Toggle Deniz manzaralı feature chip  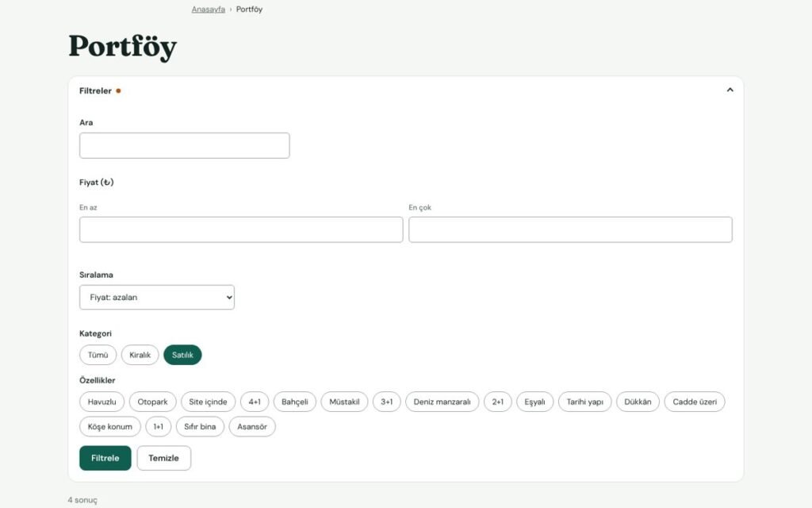(x=442, y=402)
